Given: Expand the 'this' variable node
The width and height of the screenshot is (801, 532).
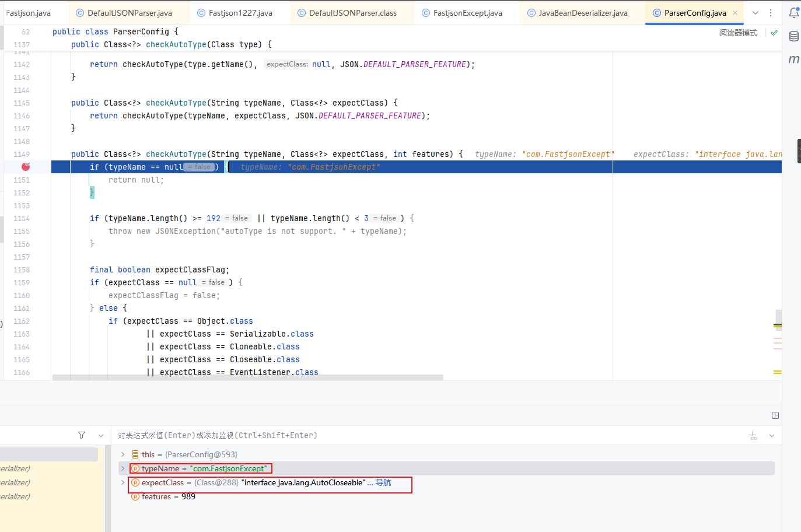Looking at the screenshot, I should tap(123, 454).
